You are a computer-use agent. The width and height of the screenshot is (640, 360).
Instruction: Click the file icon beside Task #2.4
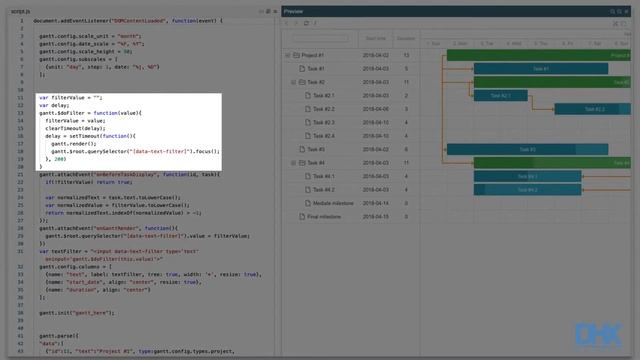point(308,136)
